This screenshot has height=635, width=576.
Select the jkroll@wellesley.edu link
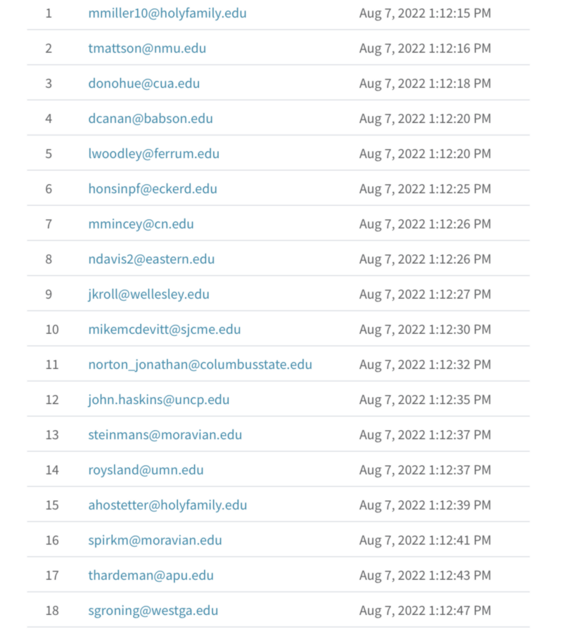click(x=149, y=294)
